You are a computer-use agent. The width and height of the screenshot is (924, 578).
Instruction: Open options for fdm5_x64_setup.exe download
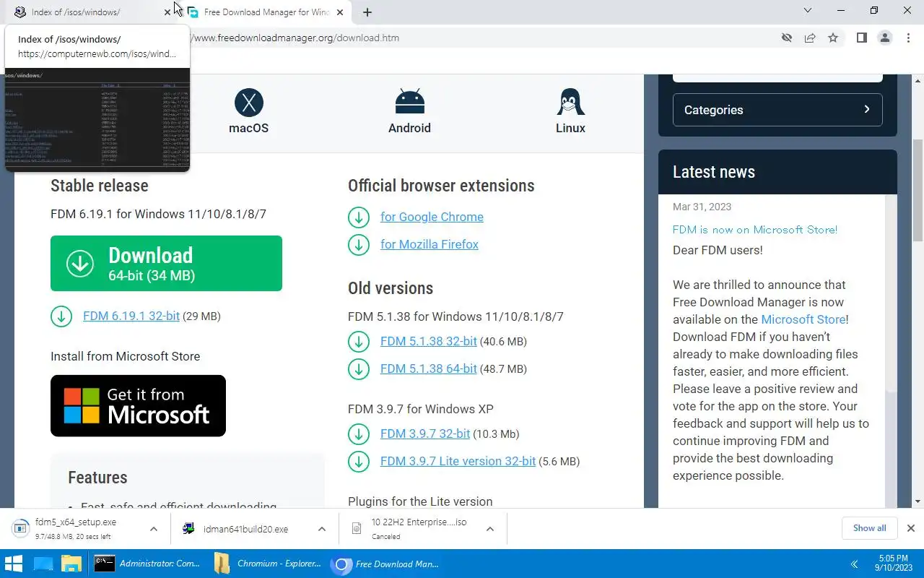[154, 529]
